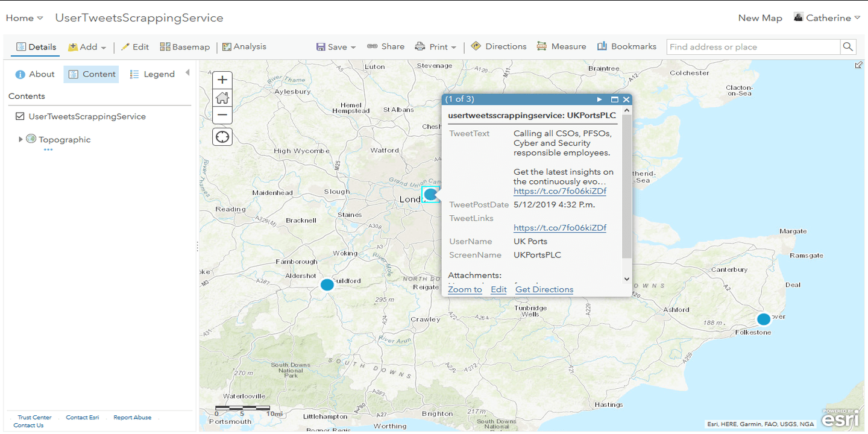Maximize the popup window
The width and height of the screenshot is (868, 434).
coord(615,99)
